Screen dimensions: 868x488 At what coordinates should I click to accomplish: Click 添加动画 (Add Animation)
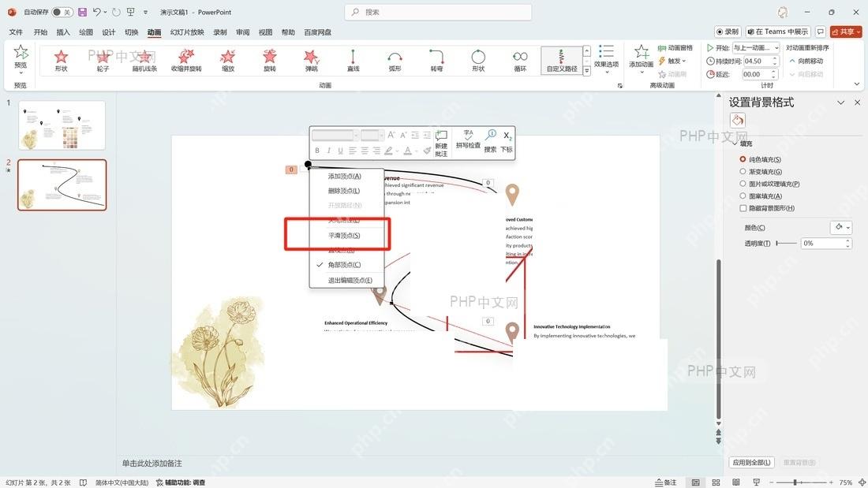(x=641, y=58)
